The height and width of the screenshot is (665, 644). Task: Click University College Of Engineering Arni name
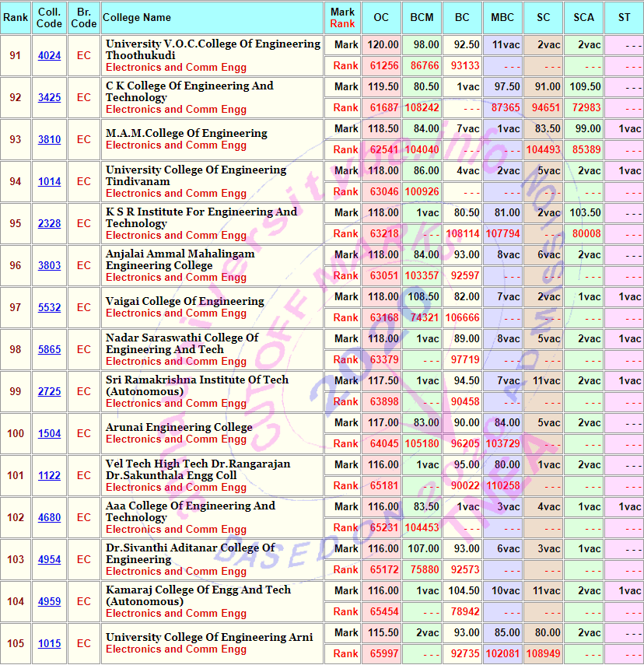(209, 637)
